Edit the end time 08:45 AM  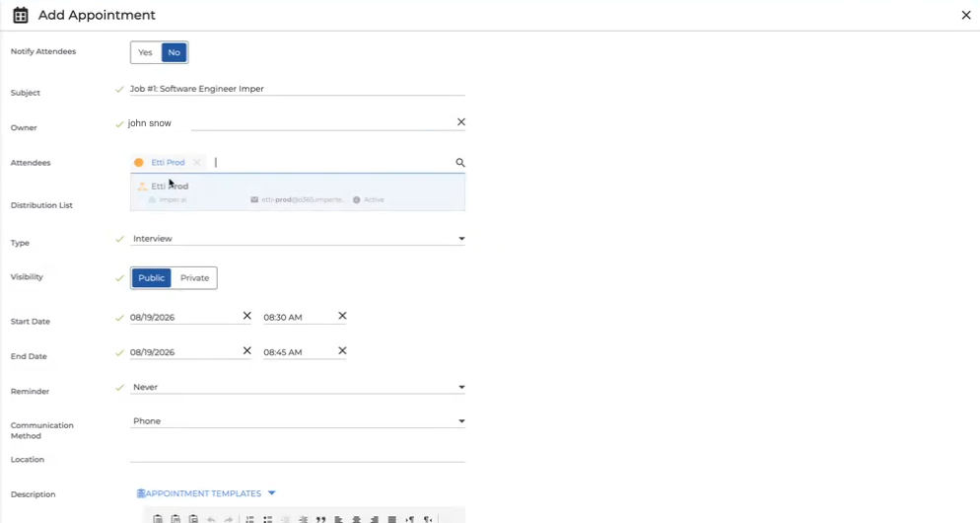(x=299, y=352)
